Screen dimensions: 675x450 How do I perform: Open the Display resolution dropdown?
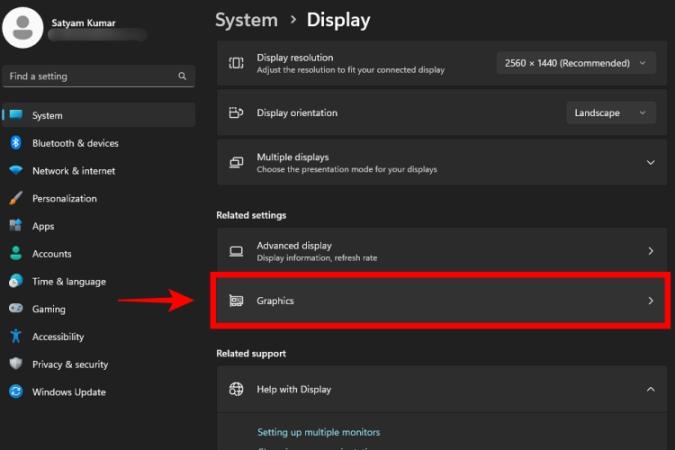coord(576,63)
